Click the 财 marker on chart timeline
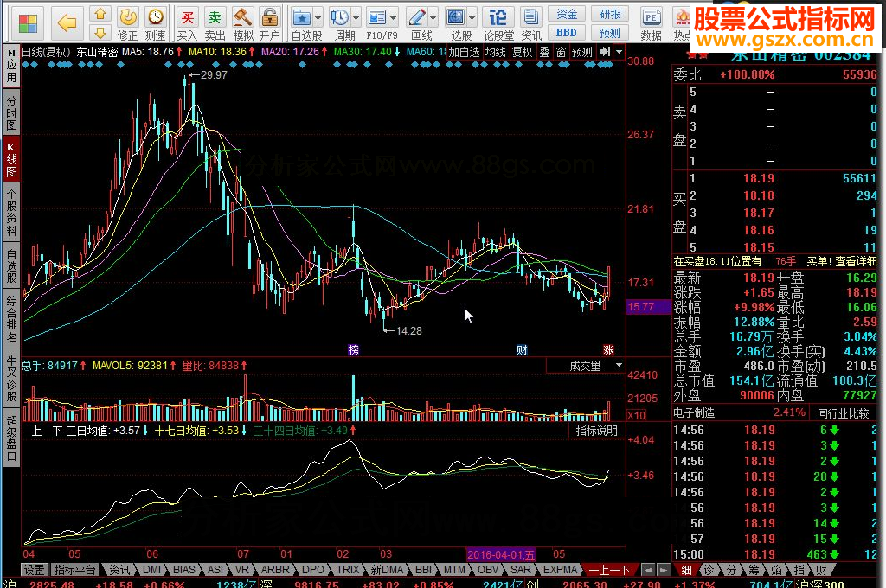Image resolution: width=886 pixels, height=588 pixels. click(522, 349)
